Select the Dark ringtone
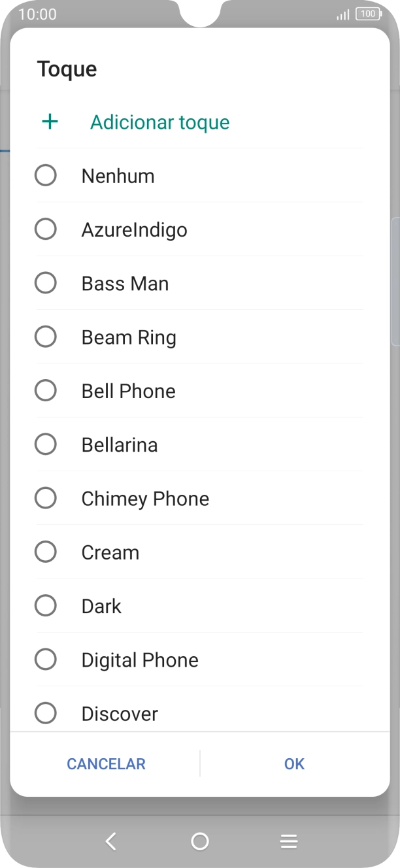 46,606
